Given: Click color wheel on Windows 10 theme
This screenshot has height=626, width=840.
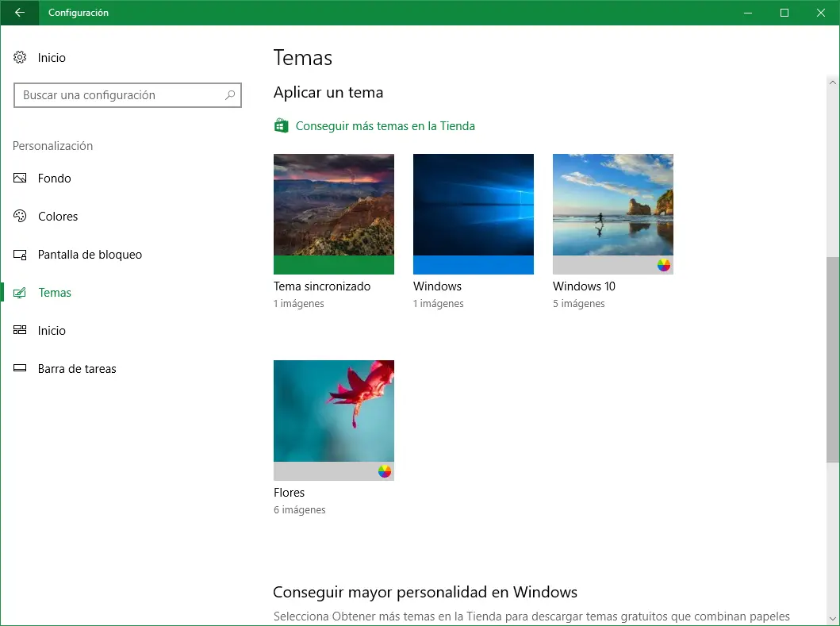Looking at the screenshot, I should [664, 265].
